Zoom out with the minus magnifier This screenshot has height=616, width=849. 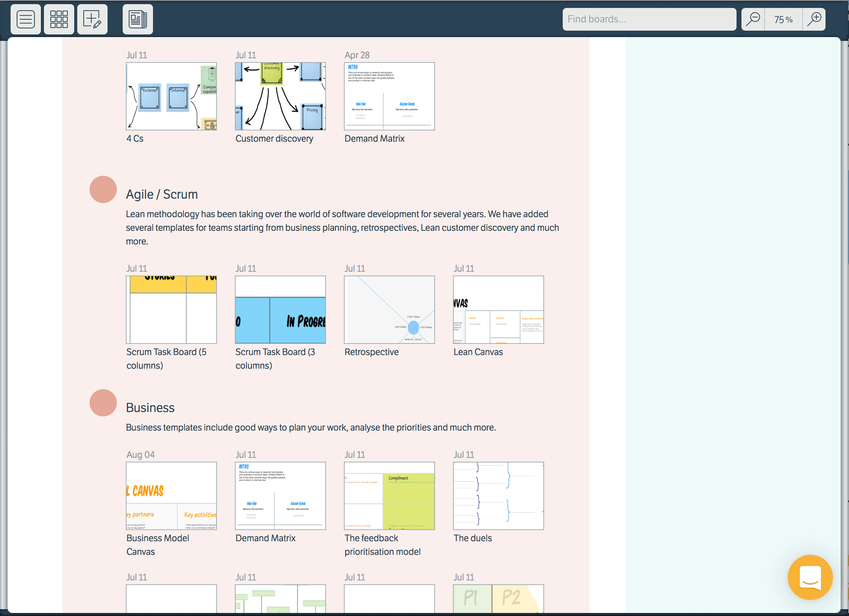point(753,19)
